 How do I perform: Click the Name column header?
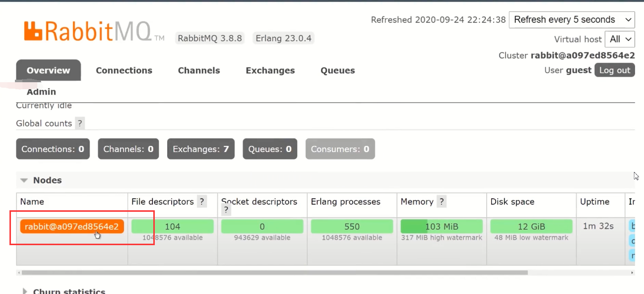click(32, 202)
